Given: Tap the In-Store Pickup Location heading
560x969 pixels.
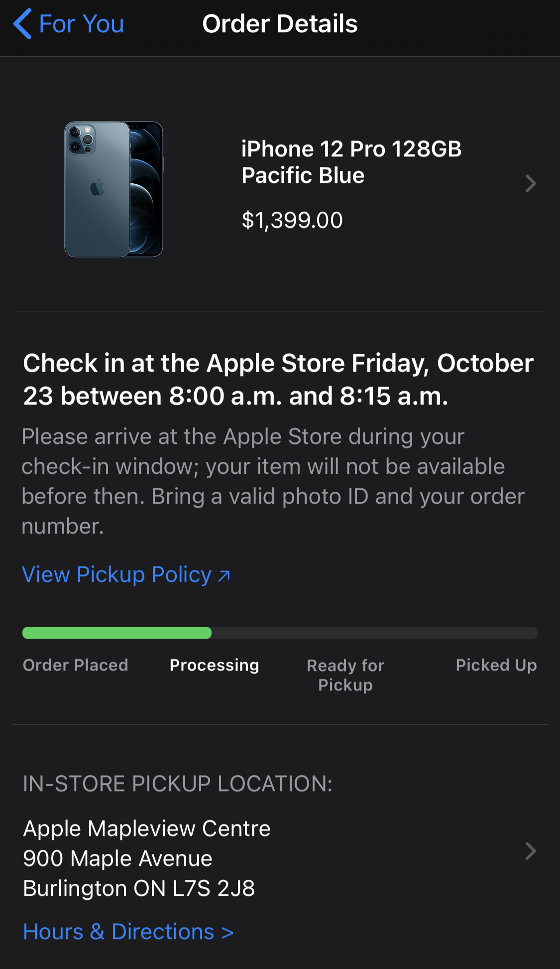Looking at the screenshot, I should tap(178, 784).
